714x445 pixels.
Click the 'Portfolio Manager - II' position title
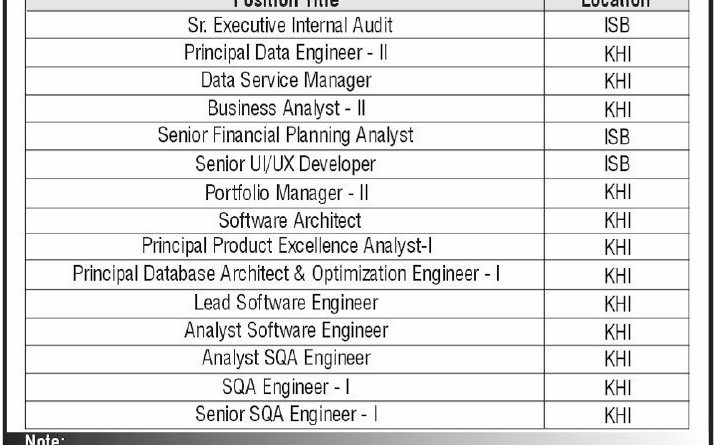point(285,191)
